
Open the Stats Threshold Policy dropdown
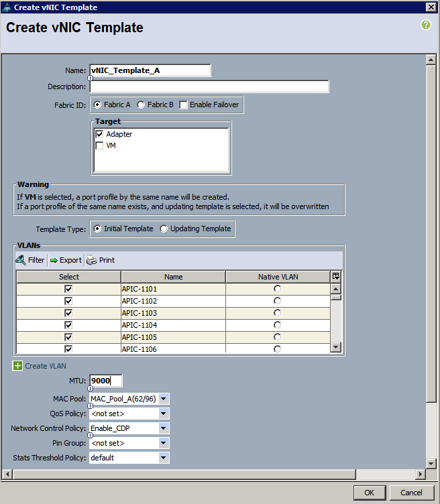(164, 458)
